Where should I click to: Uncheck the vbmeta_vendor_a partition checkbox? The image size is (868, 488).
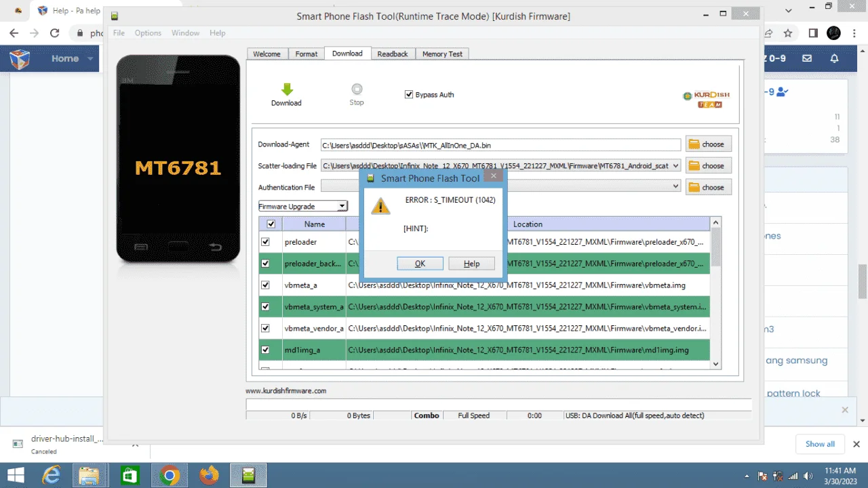click(265, 329)
